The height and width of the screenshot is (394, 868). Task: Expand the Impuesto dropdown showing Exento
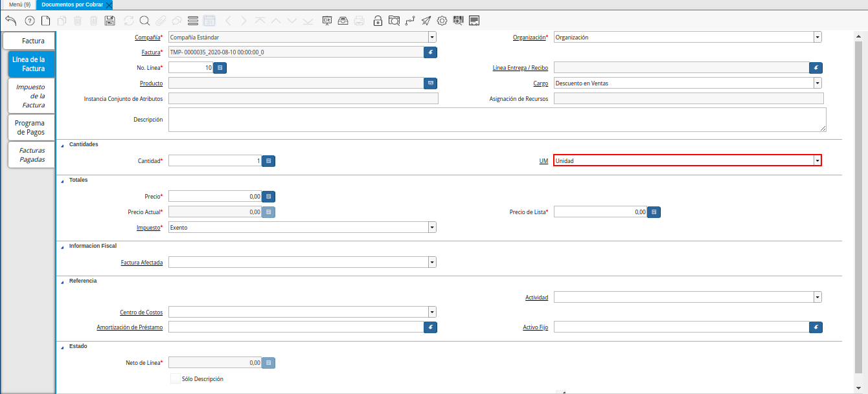[431, 228]
